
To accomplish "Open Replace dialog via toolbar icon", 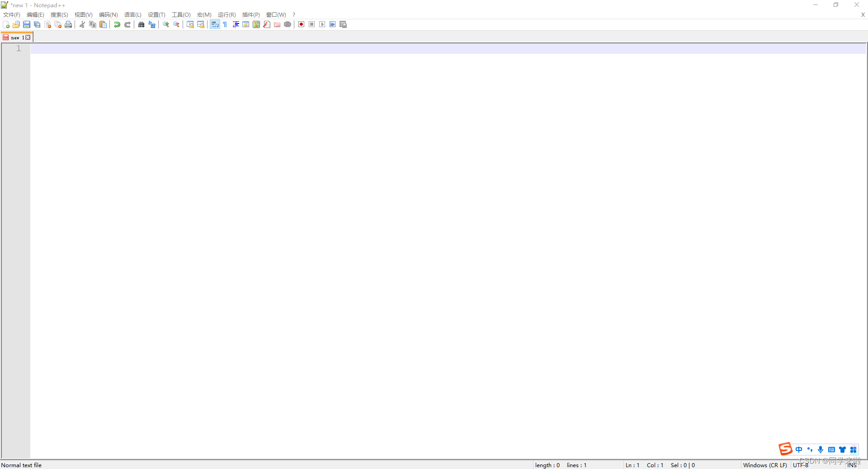I will pyautogui.click(x=152, y=24).
